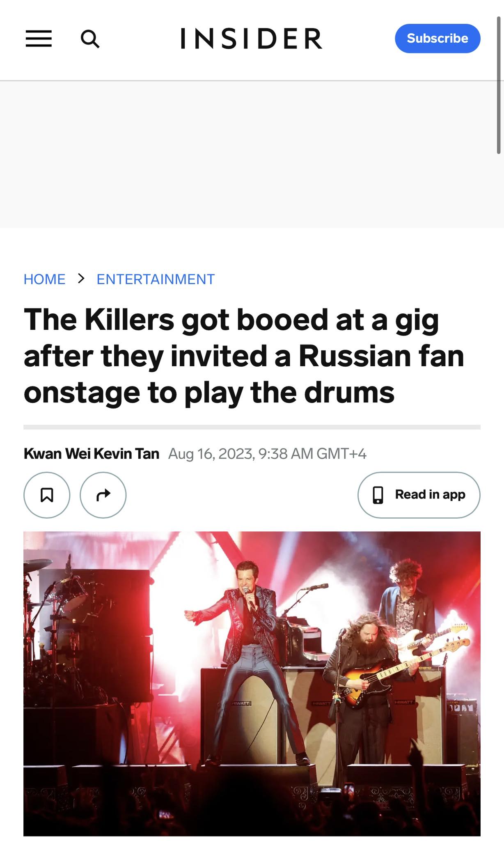Go to homepage via INSIDER logo
This screenshot has width=504, height=841.
[251, 39]
